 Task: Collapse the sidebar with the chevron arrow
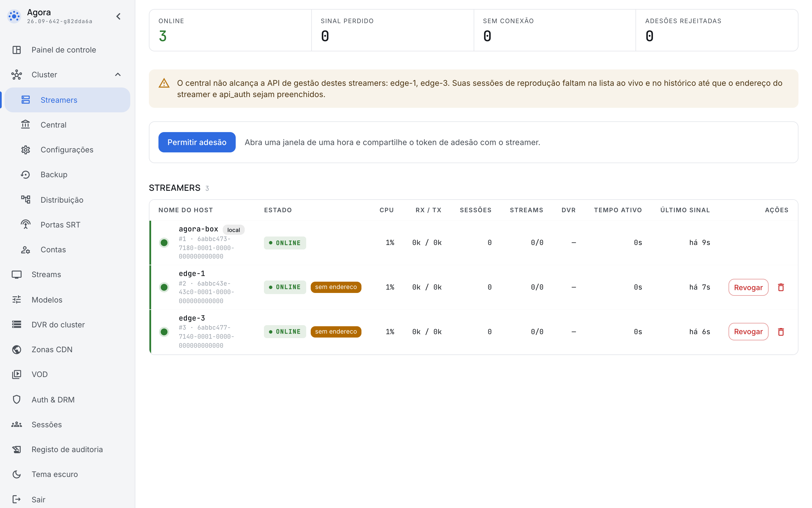coord(118,16)
